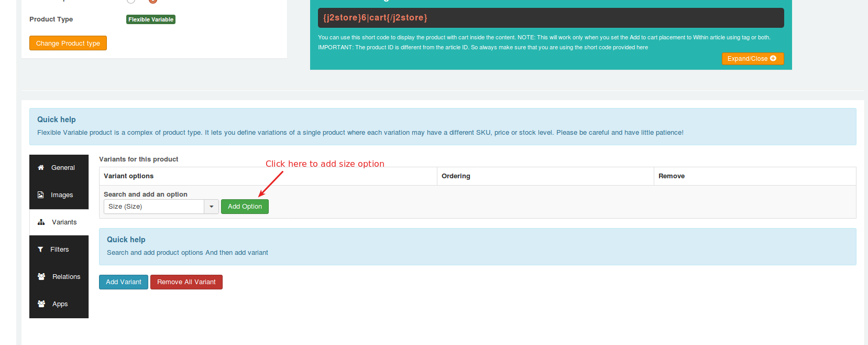This screenshot has width=868, height=345.
Task: Click the home icon in General tab
Action: (x=41, y=168)
